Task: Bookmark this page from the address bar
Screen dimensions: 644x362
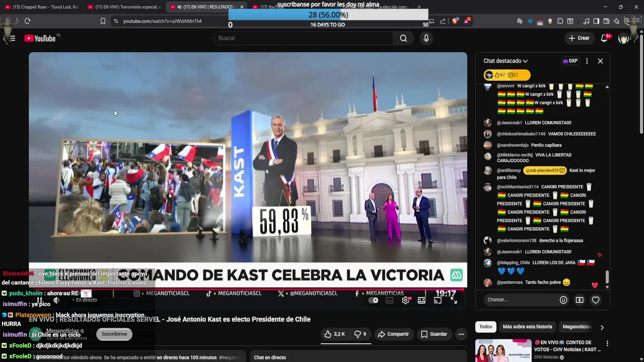Action: tap(103, 21)
